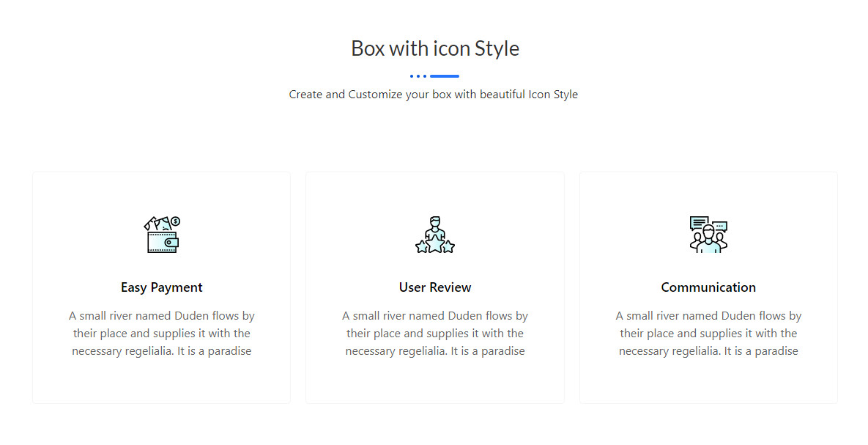This screenshot has width=868, height=445.
Task: Click the user with stars review icon
Action: [435, 235]
